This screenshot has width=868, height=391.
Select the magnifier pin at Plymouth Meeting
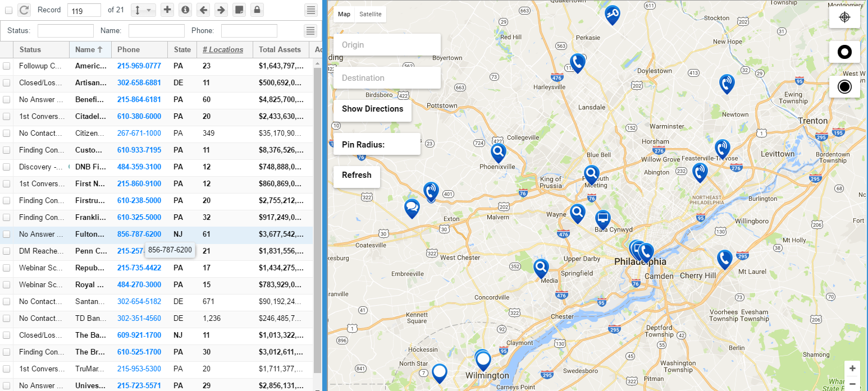[591, 175]
